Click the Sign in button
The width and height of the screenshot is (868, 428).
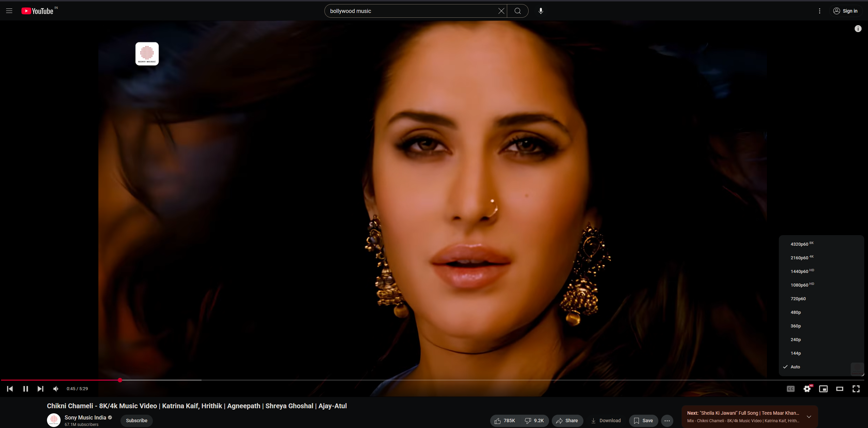coord(845,11)
